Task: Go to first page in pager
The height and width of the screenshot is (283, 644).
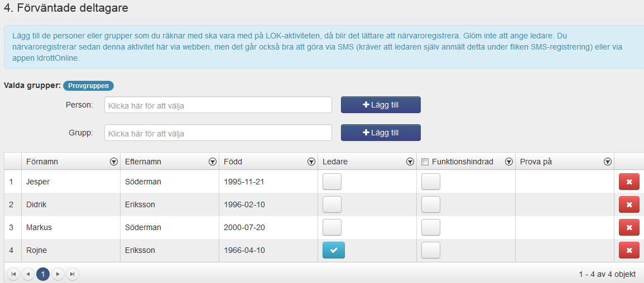Action: [x=13, y=274]
